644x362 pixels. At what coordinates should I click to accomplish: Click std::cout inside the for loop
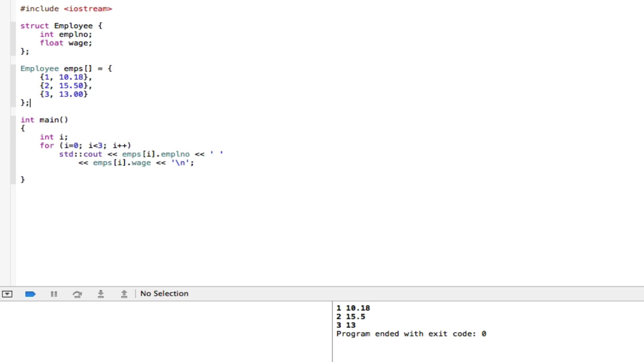80,154
